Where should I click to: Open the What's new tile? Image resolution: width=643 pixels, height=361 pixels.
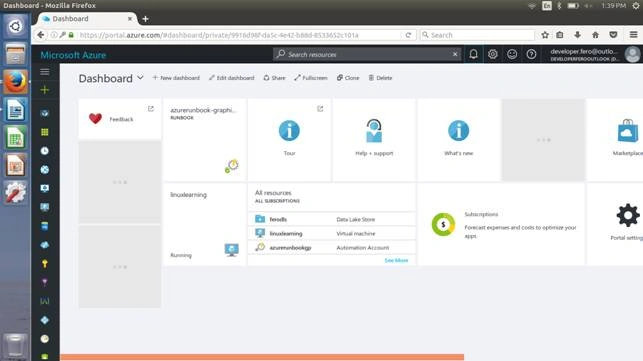[x=458, y=139]
